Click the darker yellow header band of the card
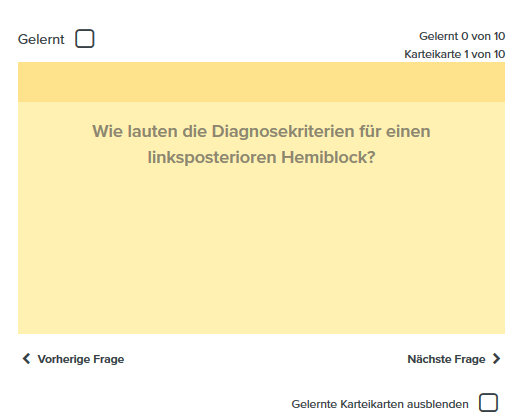 261,82
